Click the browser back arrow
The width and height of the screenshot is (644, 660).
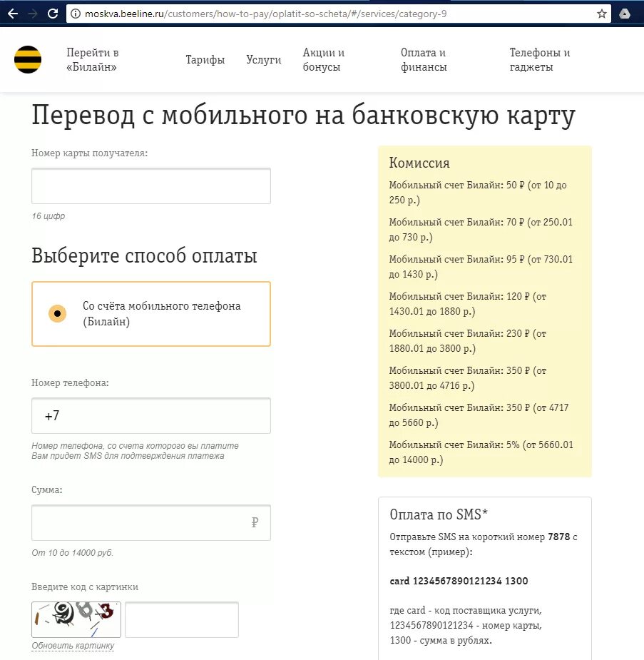13,14
